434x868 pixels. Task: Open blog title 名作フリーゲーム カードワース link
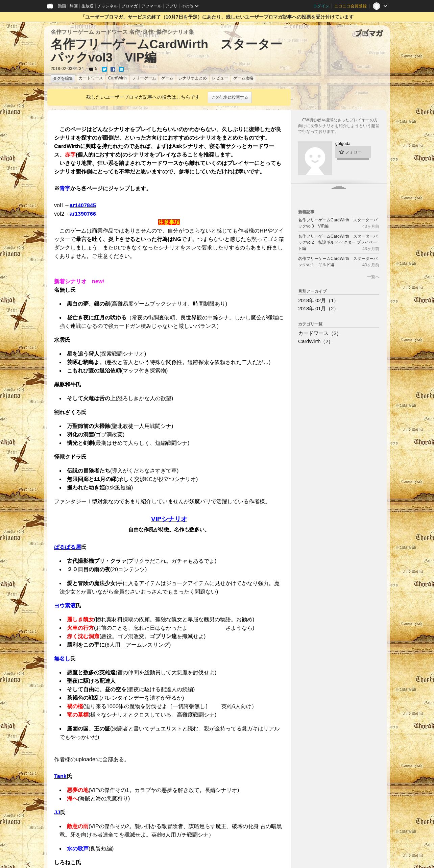[x=122, y=32]
